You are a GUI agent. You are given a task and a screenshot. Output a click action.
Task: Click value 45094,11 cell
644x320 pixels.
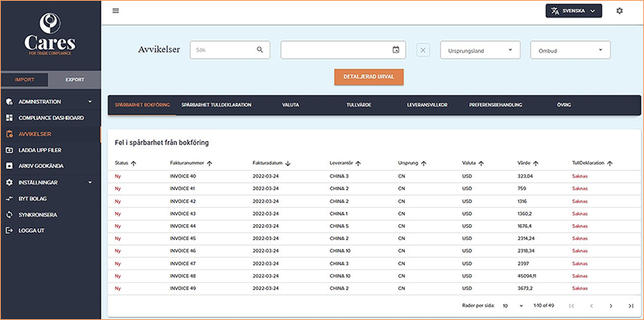[x=527, y=276]
